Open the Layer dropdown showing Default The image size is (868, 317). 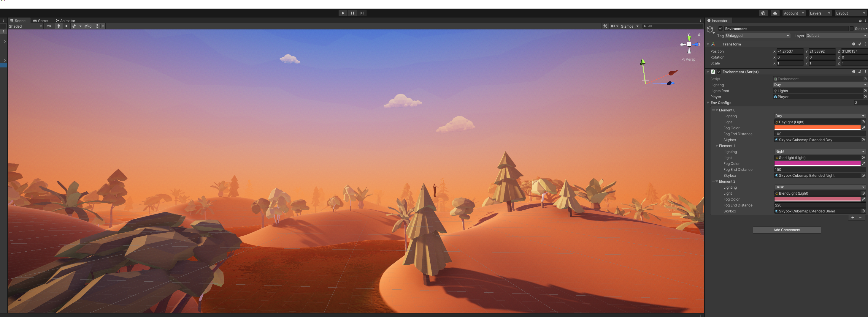(836, 36)
